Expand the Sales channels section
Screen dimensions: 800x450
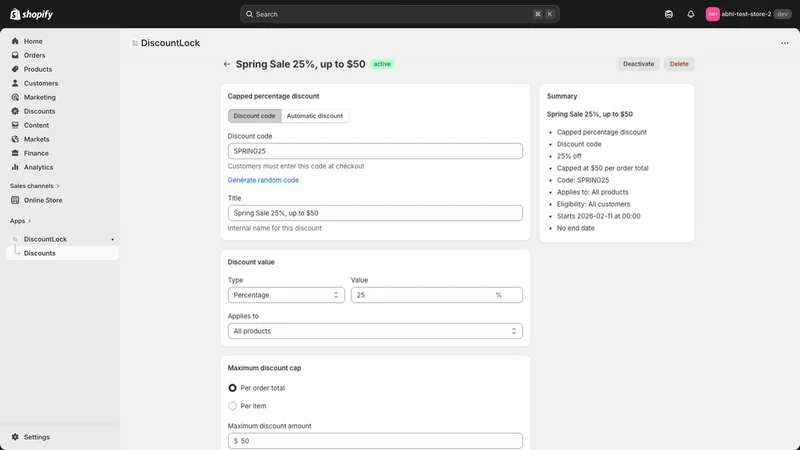pyautogui.click(x=34, y=186)
